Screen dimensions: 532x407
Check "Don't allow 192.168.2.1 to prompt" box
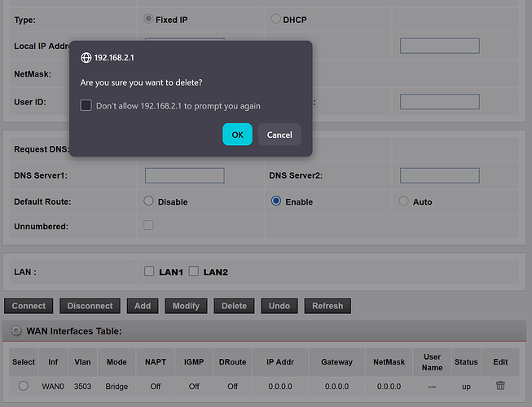pyautogui.click(x=86, y=105)
